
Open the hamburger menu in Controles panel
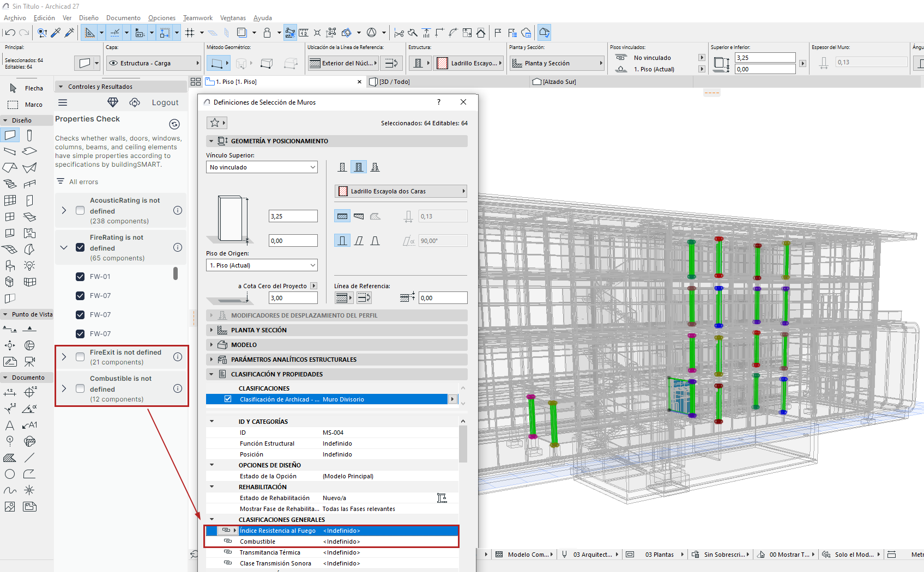click(63, 102)
